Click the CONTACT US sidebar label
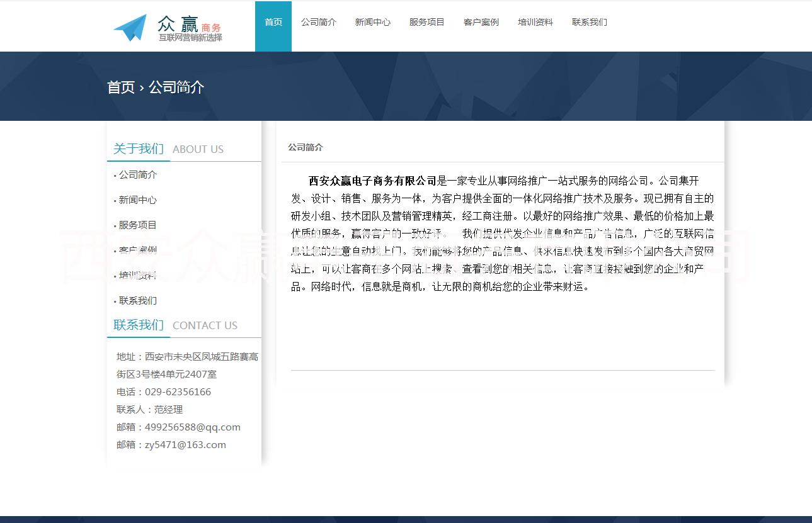The height and width of the screenshot is (523, 812). click(205, 325)
